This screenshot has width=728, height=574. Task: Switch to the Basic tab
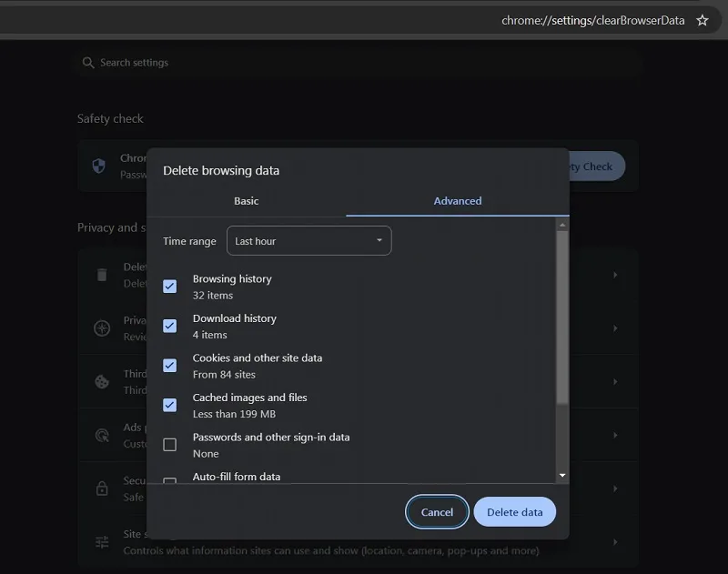[x=246, y=201]
